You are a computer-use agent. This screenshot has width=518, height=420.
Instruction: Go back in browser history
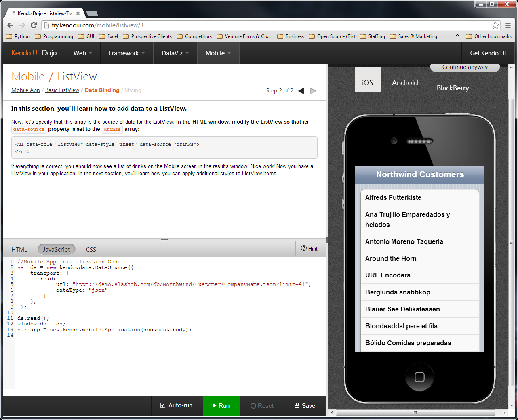point(11,25)
